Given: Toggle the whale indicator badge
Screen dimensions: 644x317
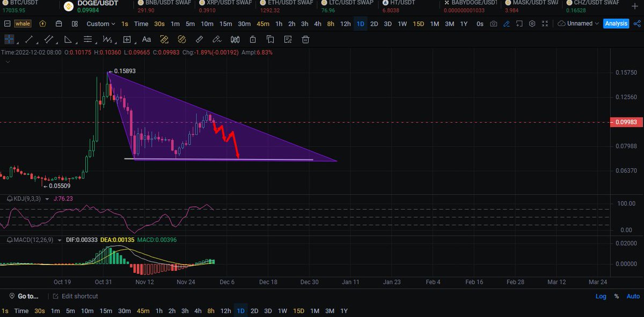Looking at the screenshot, I should [x=23, y=24].
